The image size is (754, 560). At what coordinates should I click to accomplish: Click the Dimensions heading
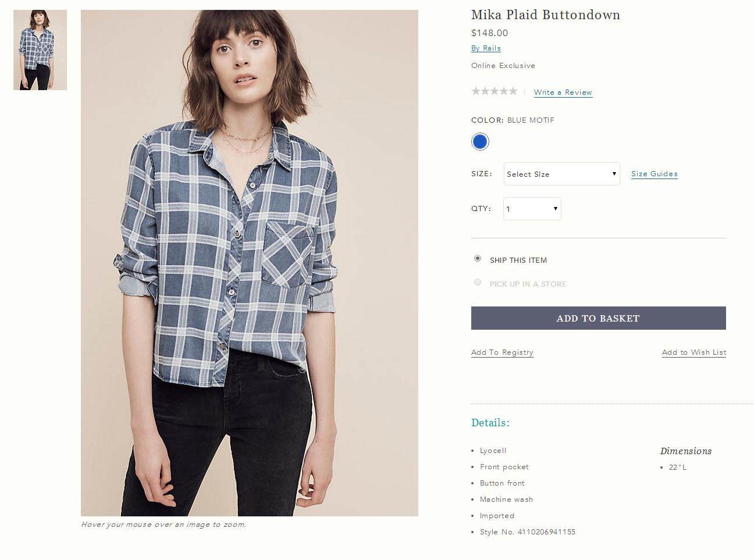click(x=686, y=451)
